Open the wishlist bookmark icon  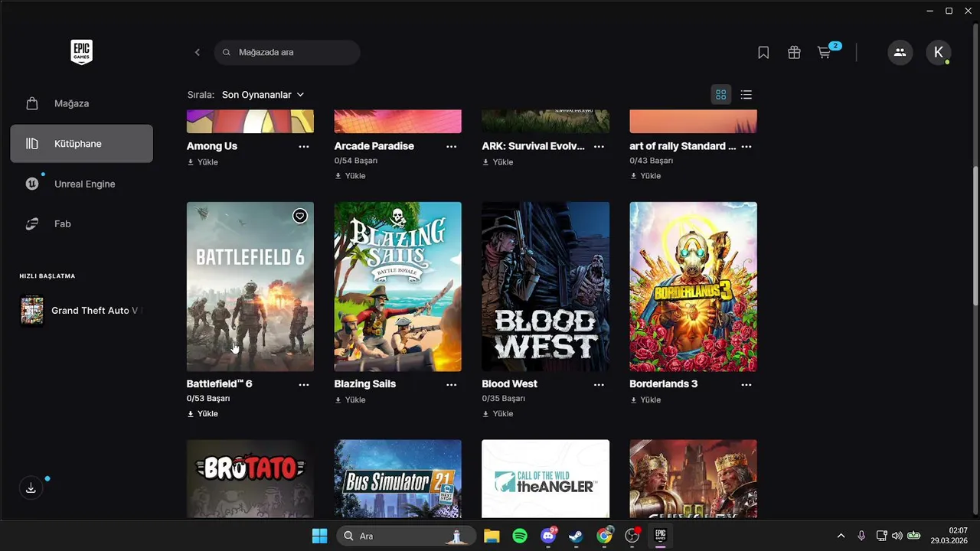click(x=763, y=52)
